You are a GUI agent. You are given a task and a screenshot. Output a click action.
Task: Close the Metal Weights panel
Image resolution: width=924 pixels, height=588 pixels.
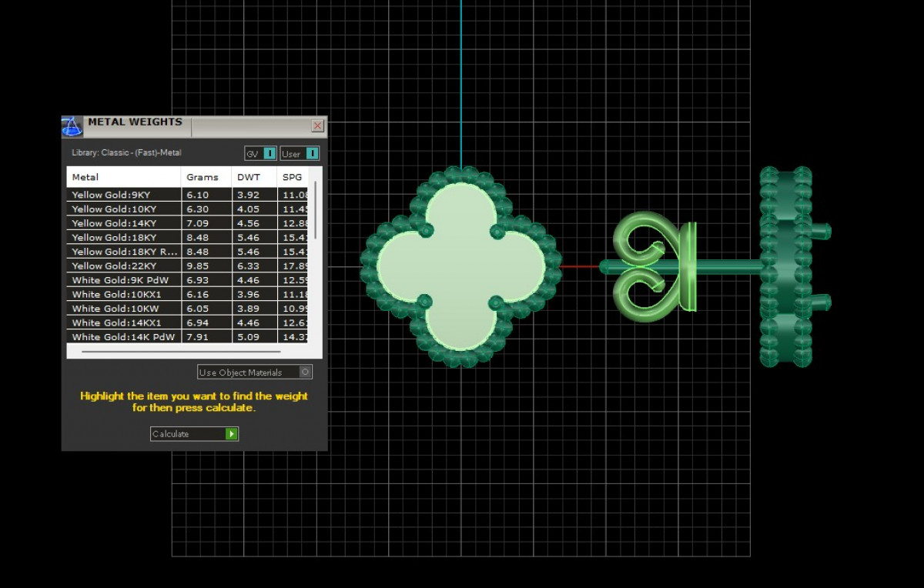click(x=317, y=126)
